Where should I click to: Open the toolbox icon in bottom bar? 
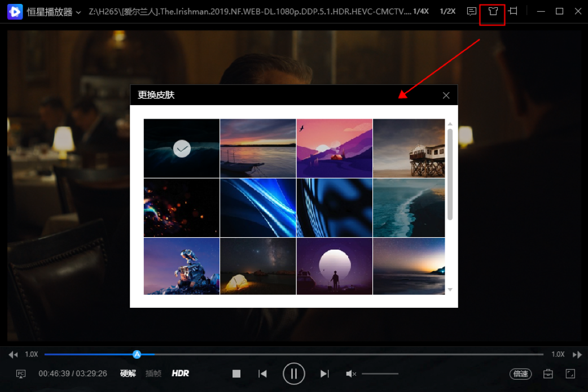(547, 373)
